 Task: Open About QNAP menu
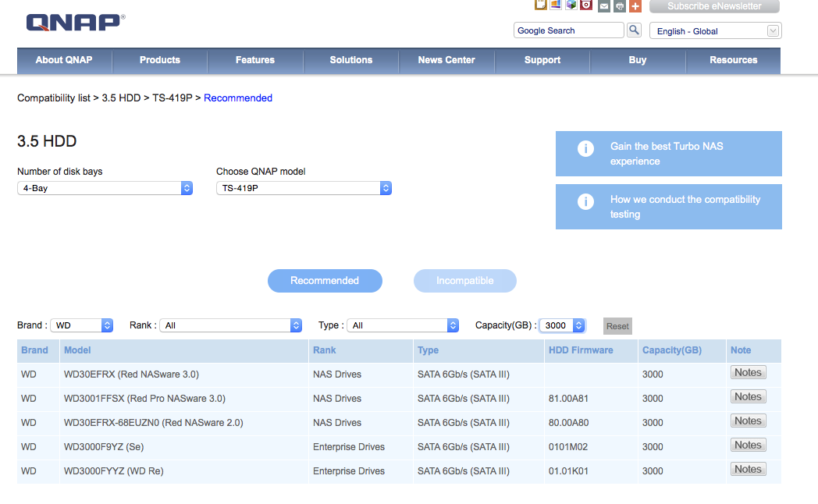[64, 60]
